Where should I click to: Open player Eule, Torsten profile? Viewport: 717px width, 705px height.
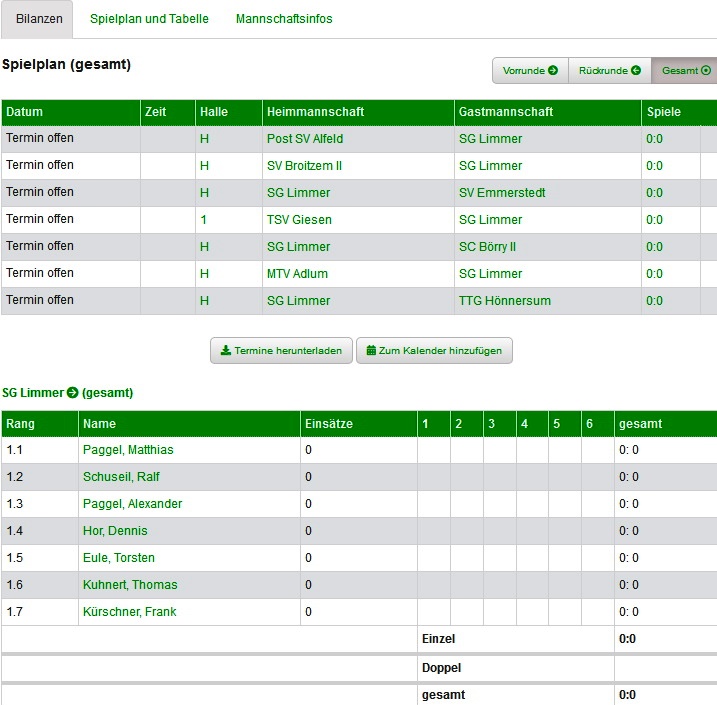(x=119, y=558)
